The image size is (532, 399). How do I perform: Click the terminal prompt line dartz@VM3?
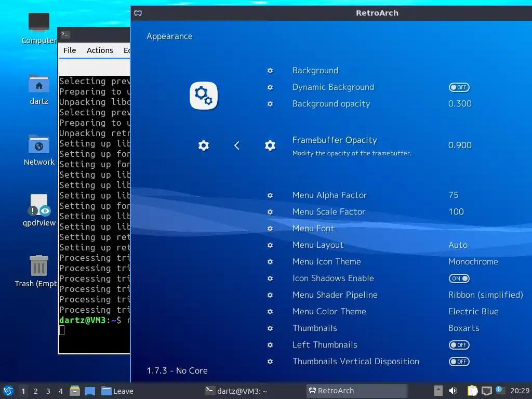[95, 320]
